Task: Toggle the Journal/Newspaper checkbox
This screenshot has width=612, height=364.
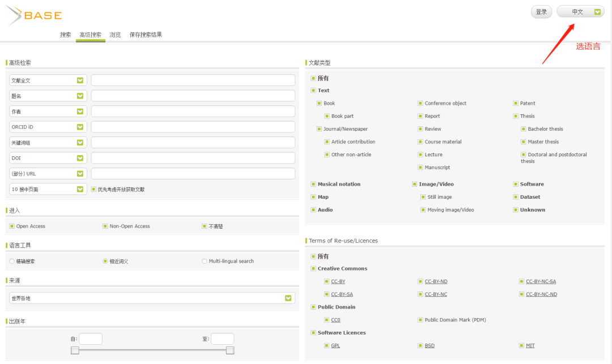Action: 319,129
